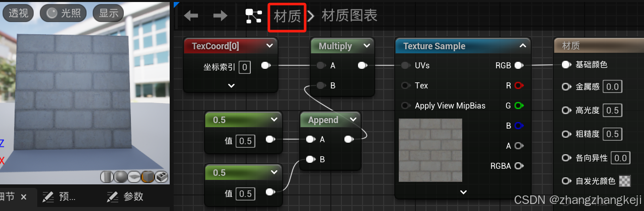Image resolution: width=644 pixels, height=211 pixels.
Task: Select 各向异性 material input pin
Action: (x=566, y=158)
